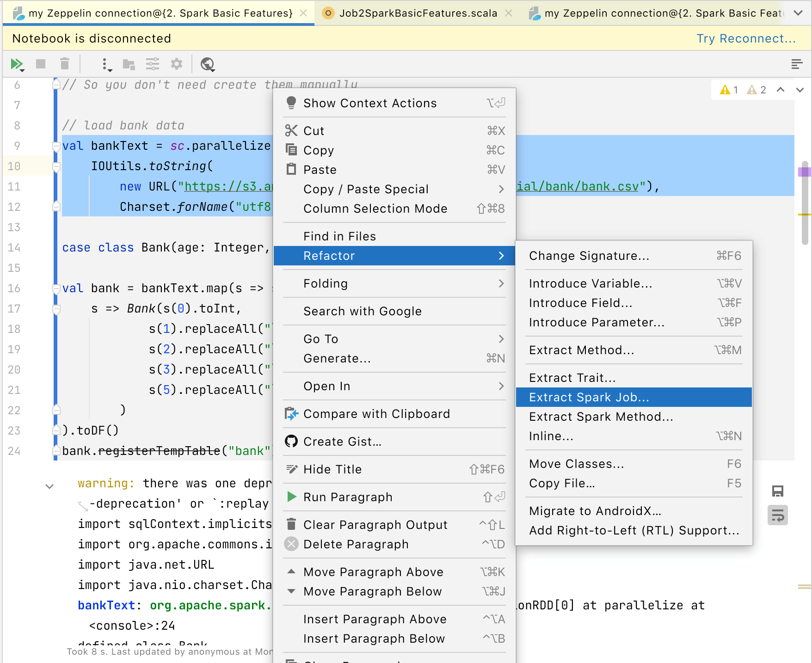Open the vertical three-dots dropdown in toolbar
The width and height of the screenshot is (812, 663).
point(106,64)
